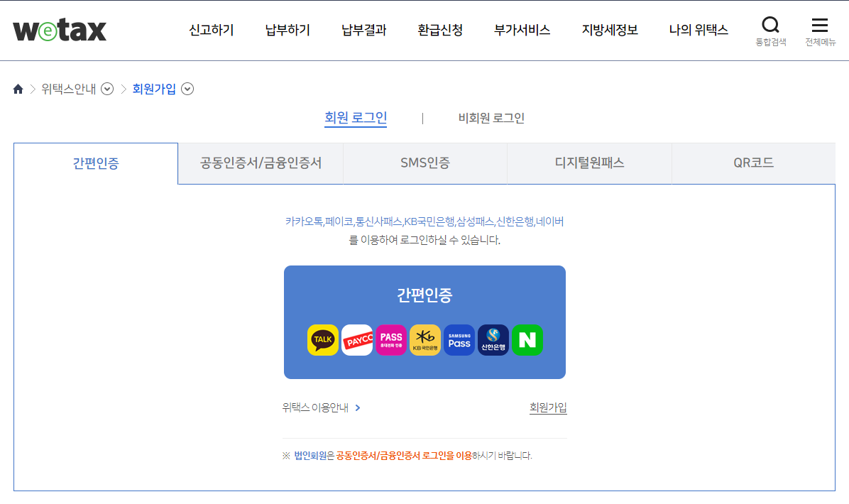This screenshot has width=849, height=504.
Task: Click underlined 회원가입 link
Action: [x=548, y=407]
